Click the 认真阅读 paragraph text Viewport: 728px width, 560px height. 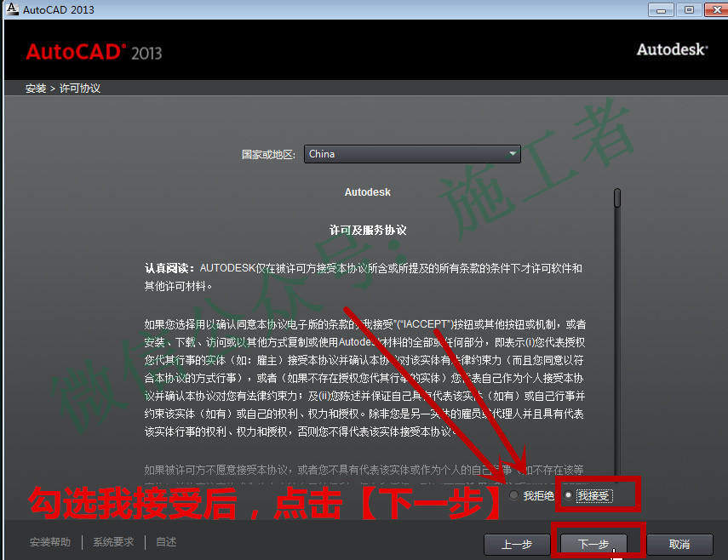(x=363, y=277)
